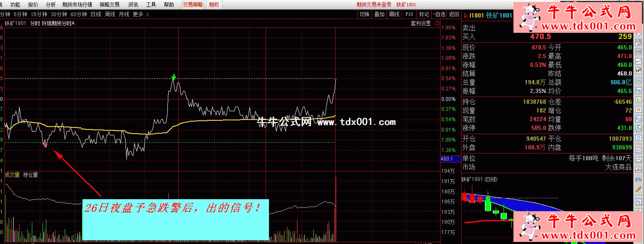
Task: Toggle the -自选 watchlist button
Action: [x=440, y=15]
